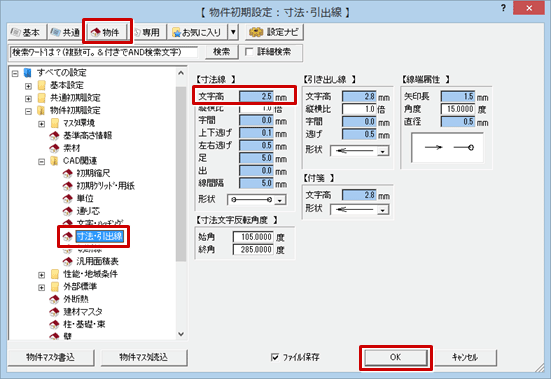Click the 建材マスタ house icon

pyautogui.click(x=54, y=312)
